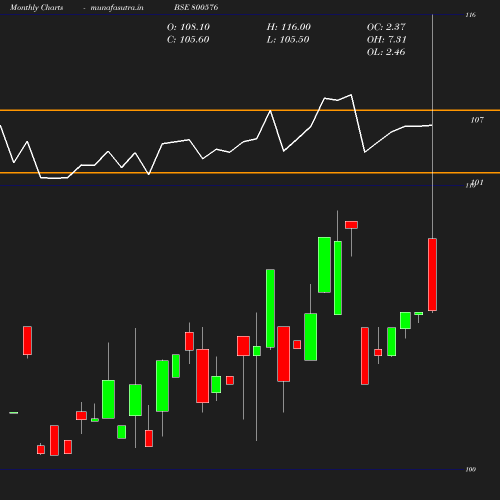The width and height of the screenshot is (500, 500).
Task: Select the open value "O: 108.10"
Action: (188, 27)
